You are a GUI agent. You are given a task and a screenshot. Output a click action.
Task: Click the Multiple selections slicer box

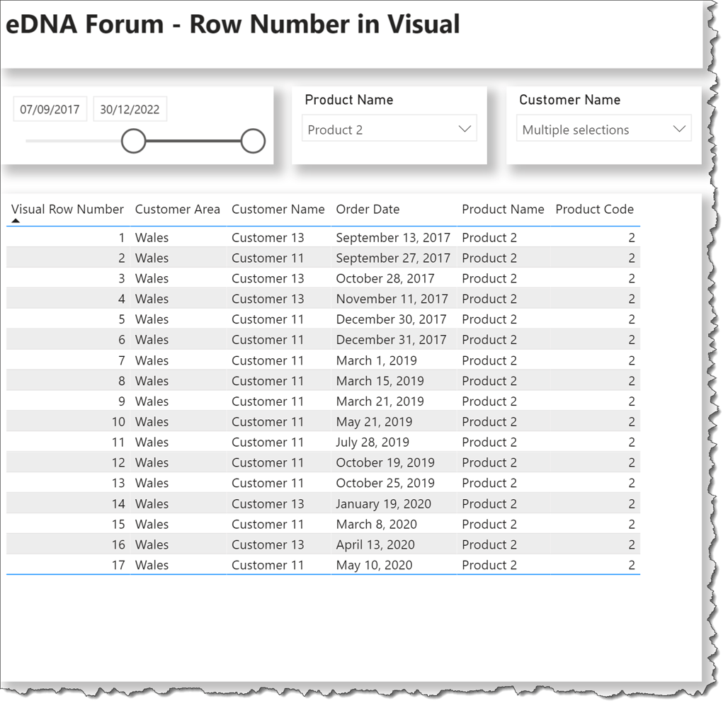(x=597, y=129)
